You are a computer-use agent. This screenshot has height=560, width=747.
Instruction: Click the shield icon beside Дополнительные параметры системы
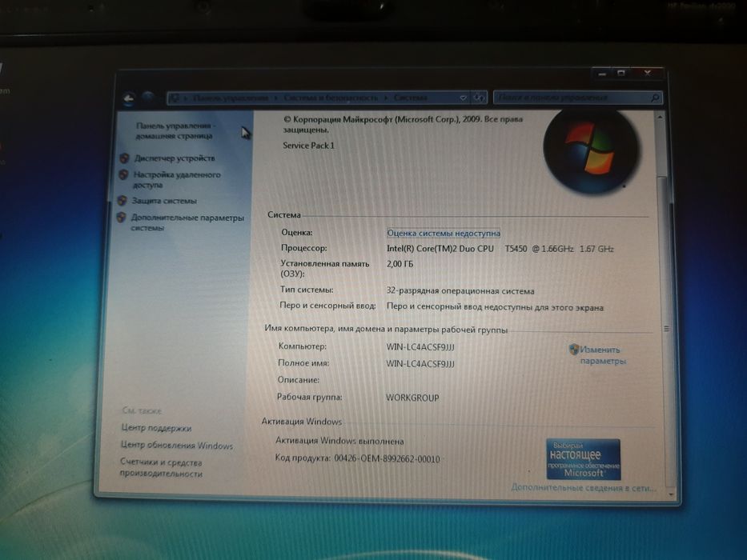click(121, 218)
